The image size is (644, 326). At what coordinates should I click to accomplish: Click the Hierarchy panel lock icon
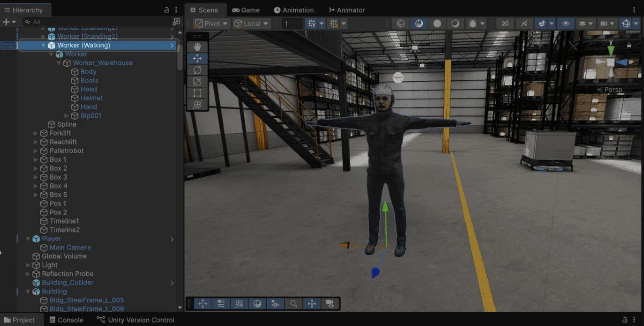click(166, 10)
